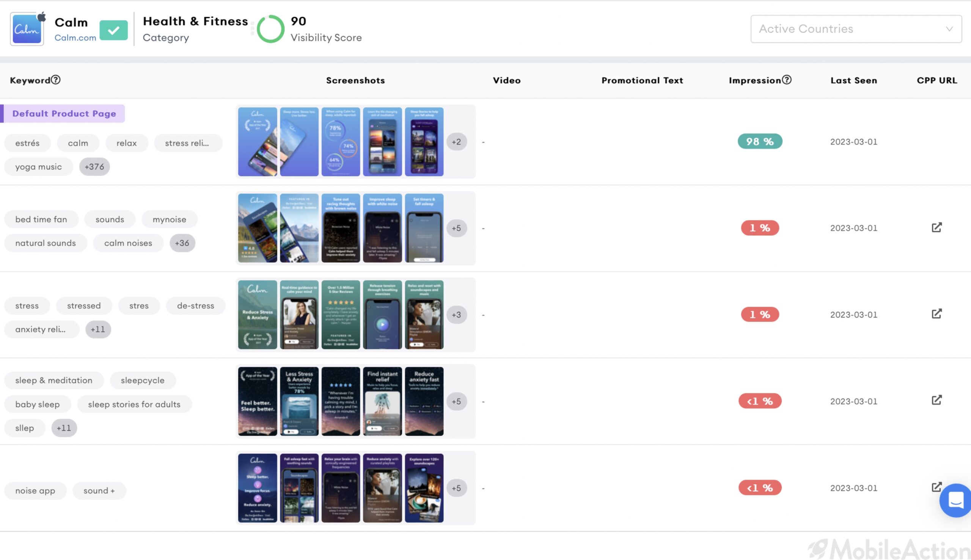This screenshot has width=971, height=560.
Task: Click the Calm app icon
Action: coord(27,29)
